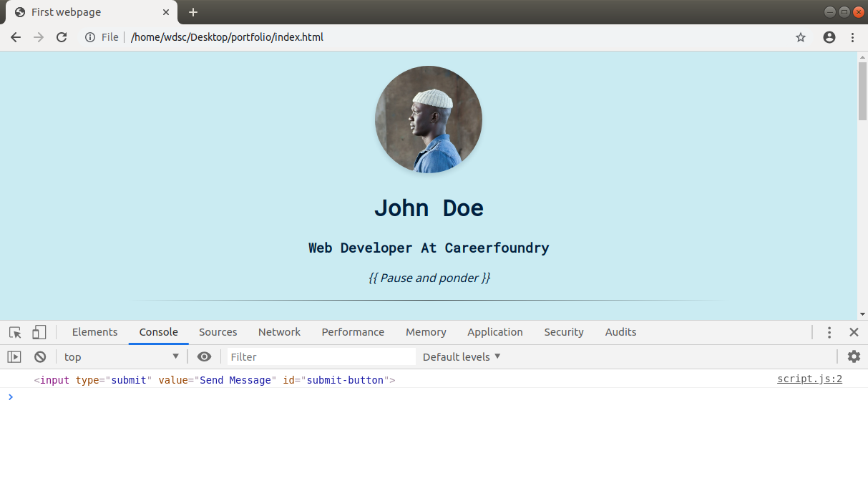The image size is (868, 496).
Task: Open a new browser tab
Action: coord(193,12)
